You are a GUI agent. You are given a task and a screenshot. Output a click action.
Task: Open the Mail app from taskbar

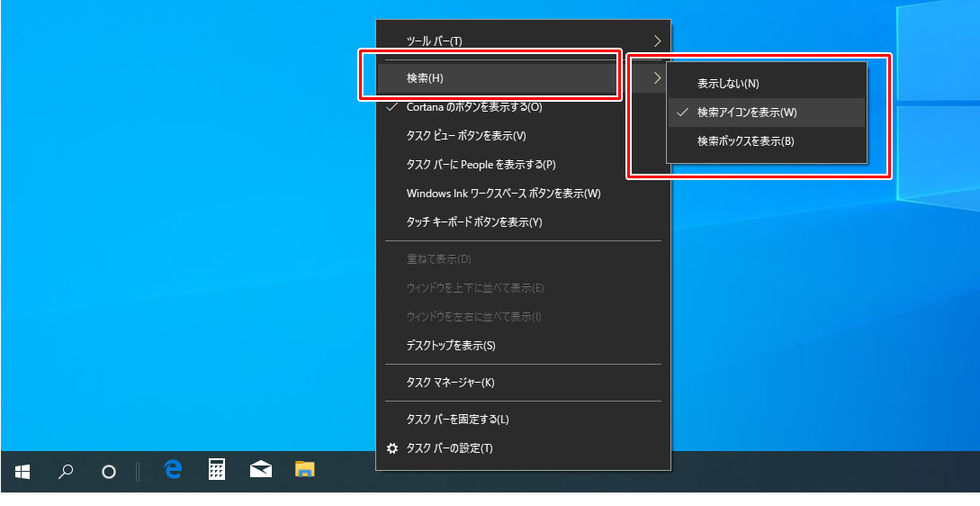(261, 469)
